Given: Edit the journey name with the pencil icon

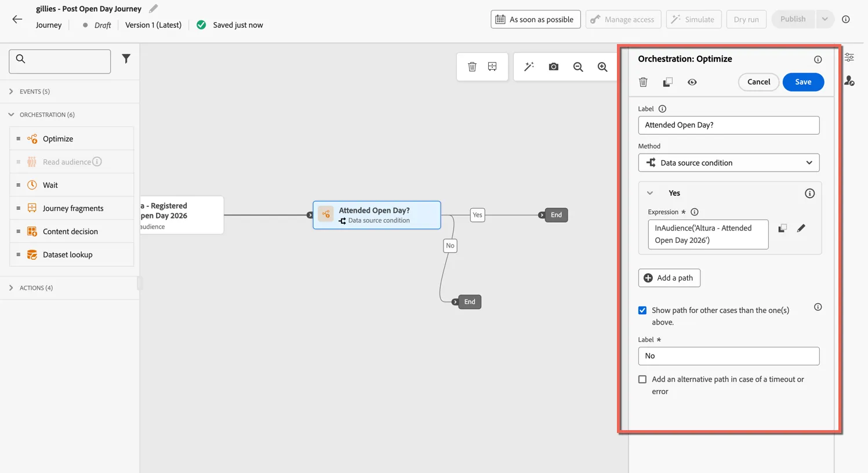Looking at the screenshot, I should pos(153,9).
